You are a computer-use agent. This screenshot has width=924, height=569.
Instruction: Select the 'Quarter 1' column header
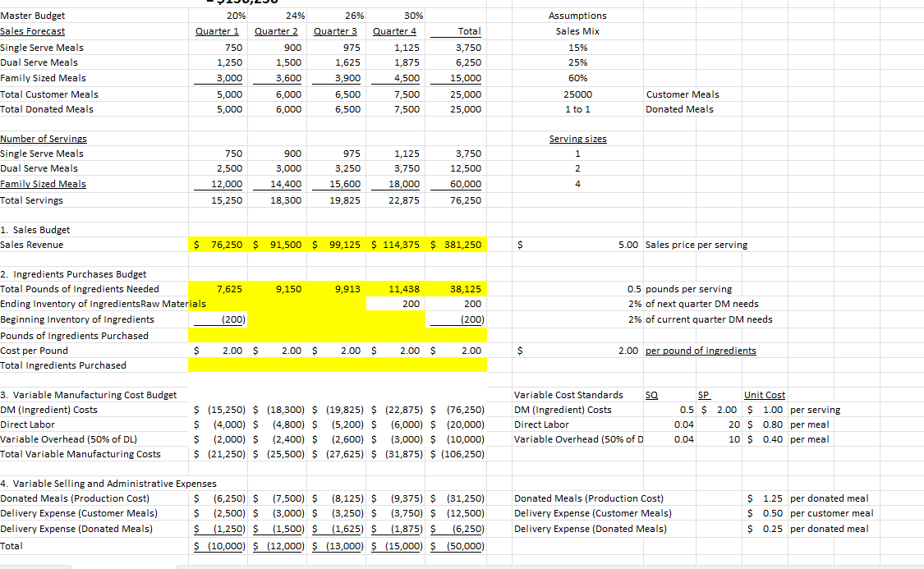tap(217, 31)
